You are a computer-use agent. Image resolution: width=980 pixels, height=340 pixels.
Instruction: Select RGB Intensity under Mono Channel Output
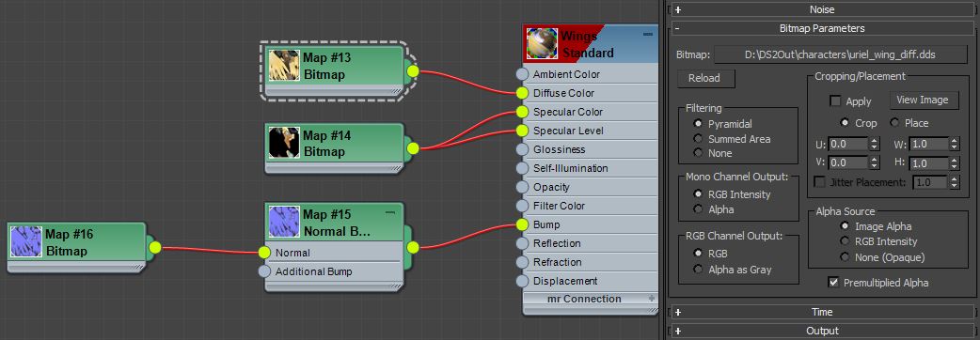(x=698, y=194)
